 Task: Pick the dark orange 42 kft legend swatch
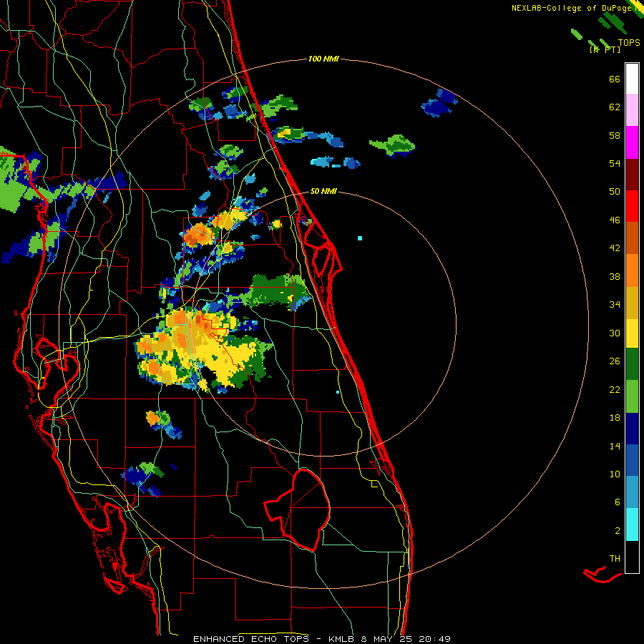632,238
